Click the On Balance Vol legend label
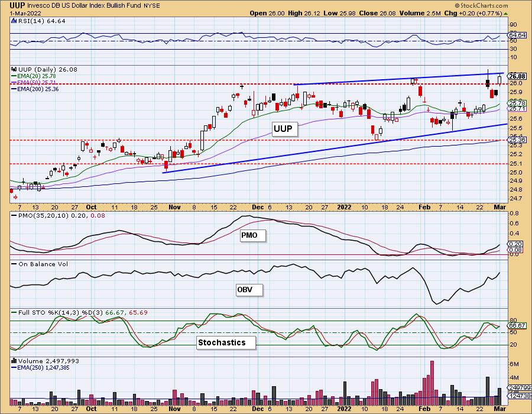This screenshot has height=414, width=532. (43, 264)
